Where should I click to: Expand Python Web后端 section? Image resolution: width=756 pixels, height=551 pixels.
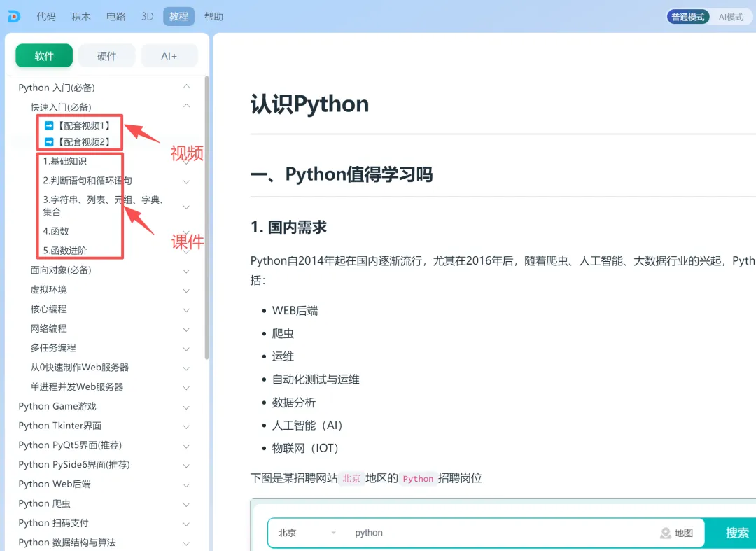[187, 485]
